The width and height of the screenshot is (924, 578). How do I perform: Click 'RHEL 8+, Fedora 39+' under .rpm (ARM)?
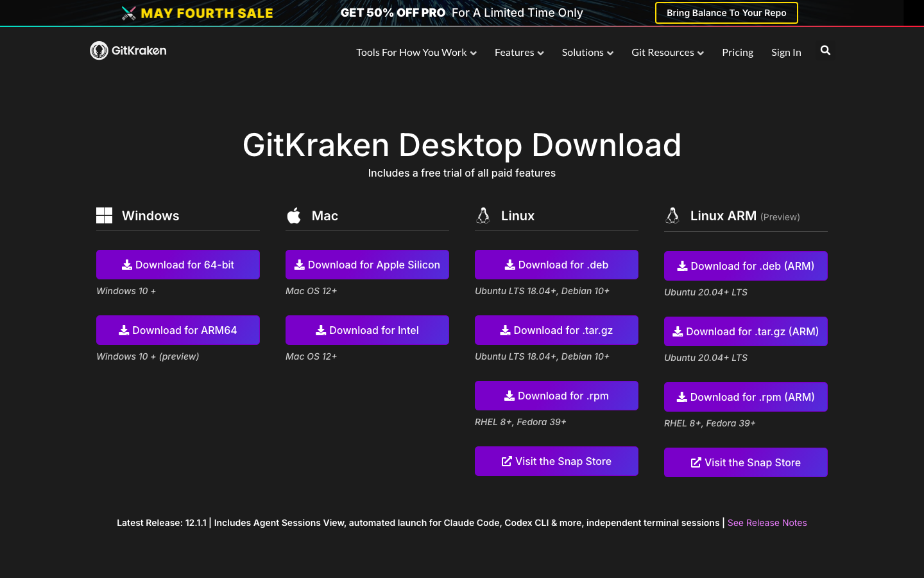click(710, 423)
